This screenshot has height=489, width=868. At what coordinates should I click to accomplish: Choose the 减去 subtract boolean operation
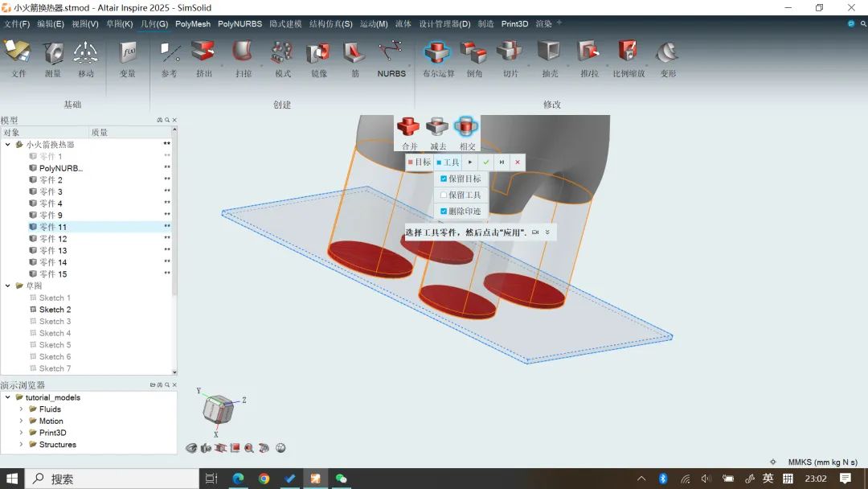point(438,127)
